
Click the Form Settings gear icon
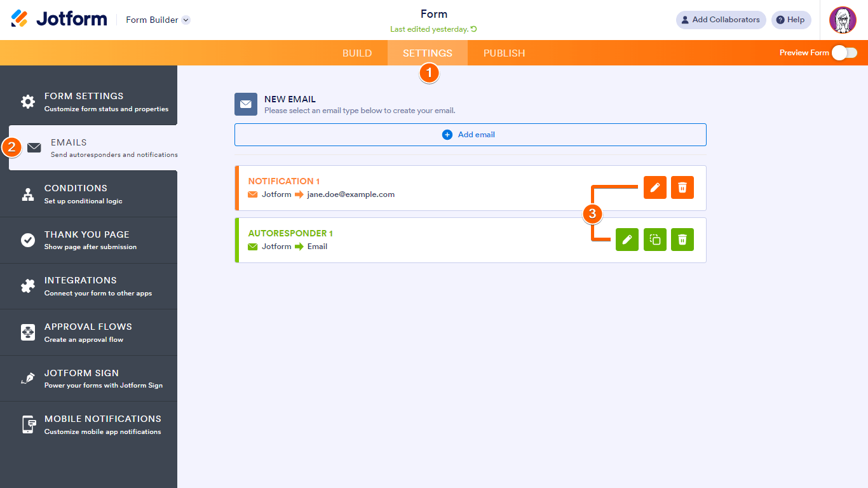click(x=28, y=102)
